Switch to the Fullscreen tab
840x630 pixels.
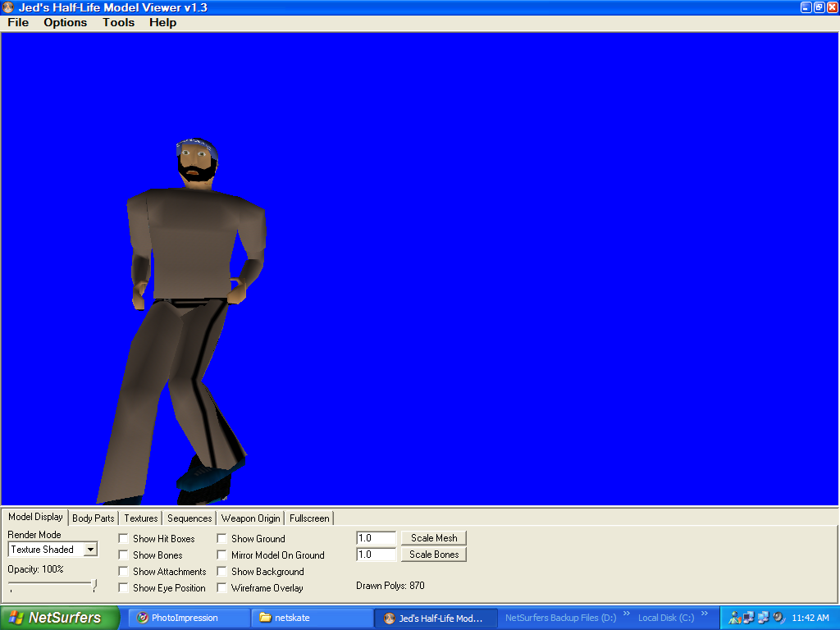click(x=309, y=518)
